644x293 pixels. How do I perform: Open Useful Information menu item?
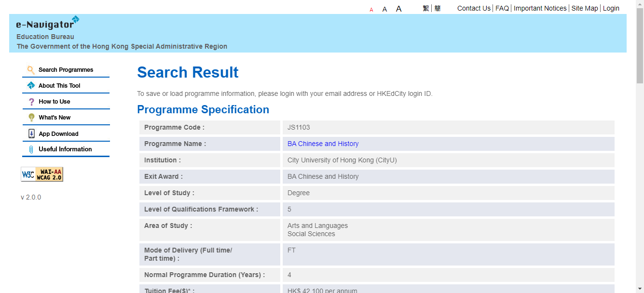tap(65, 149)
